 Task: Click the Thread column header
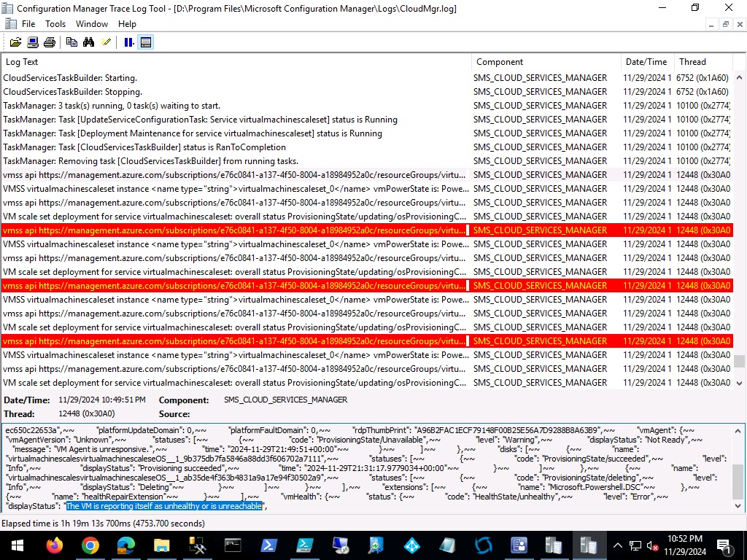[x=703, y=62]
